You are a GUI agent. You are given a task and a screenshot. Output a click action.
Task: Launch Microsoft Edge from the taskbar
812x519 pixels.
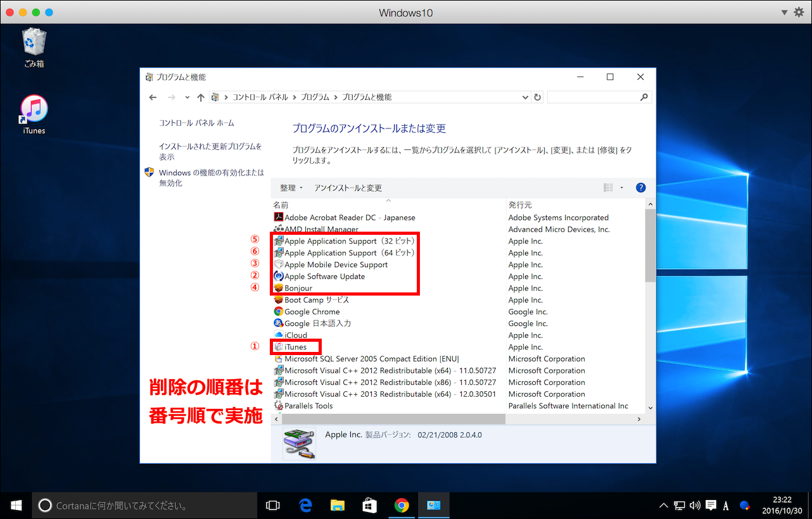pos(306,505)
